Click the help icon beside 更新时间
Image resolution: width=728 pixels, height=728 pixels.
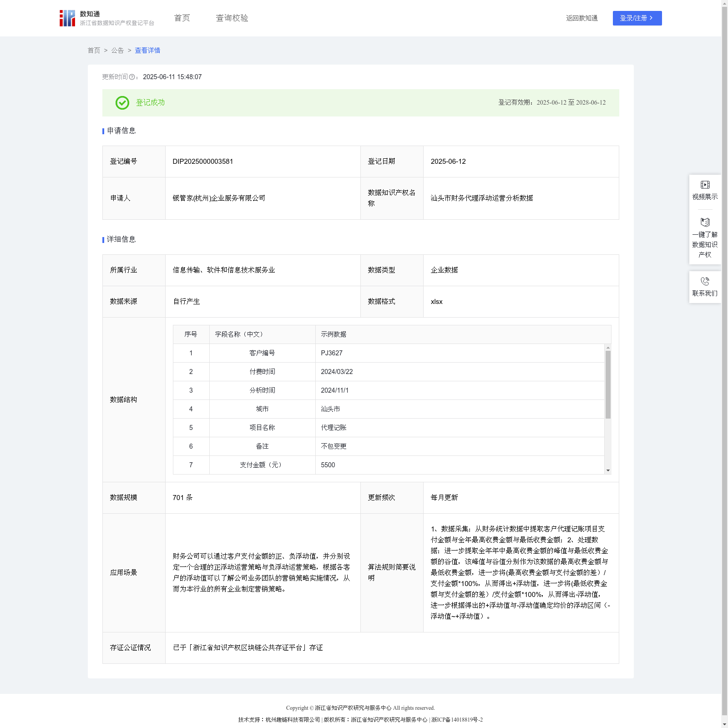click(132, 77)
